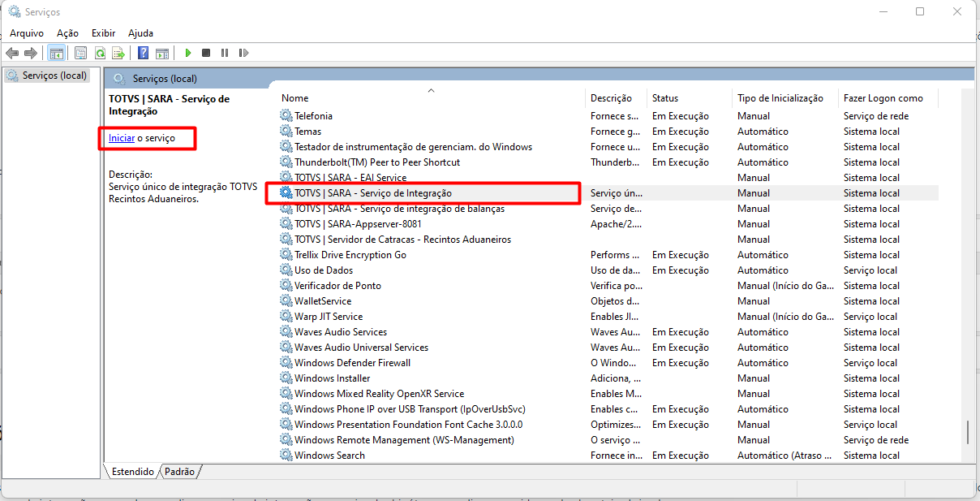The height and width of the screenshot is (501, 980).
Task: Click the gear icon beside Uso de Dados
Action: (286, 270)
